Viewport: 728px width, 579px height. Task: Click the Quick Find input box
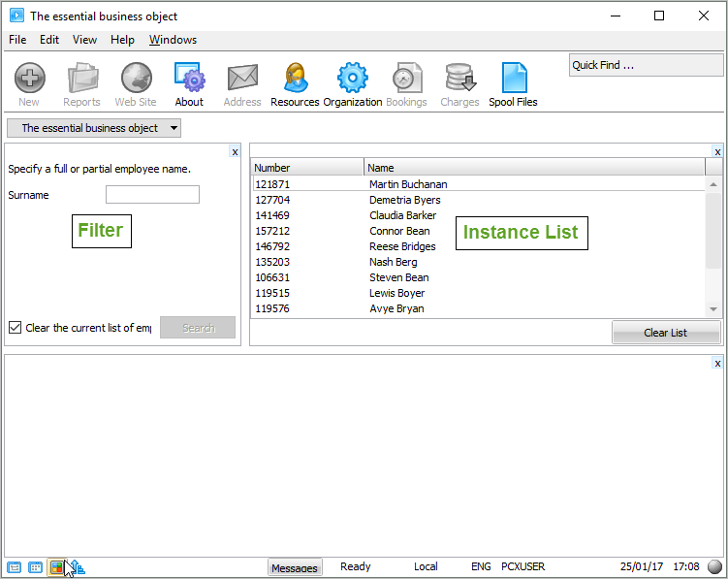[x=646, y=65]
